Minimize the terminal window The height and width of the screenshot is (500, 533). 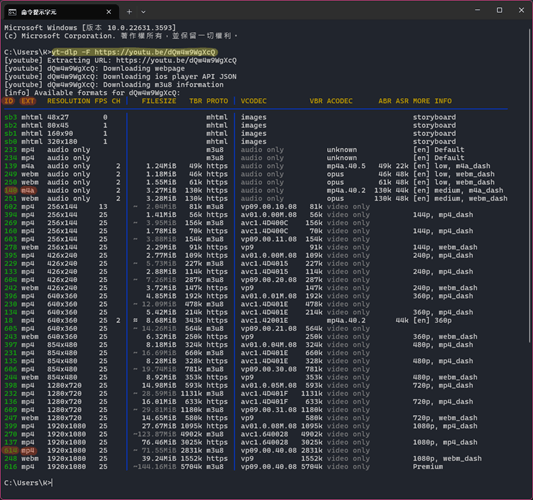[x=478, y=10]
